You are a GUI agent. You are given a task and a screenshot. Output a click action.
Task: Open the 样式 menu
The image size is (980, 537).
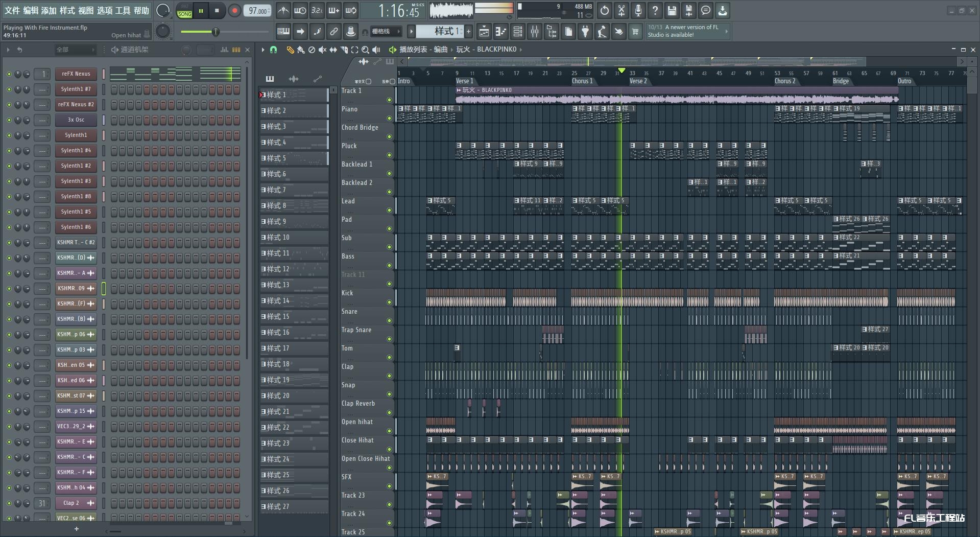coord(67,10)
